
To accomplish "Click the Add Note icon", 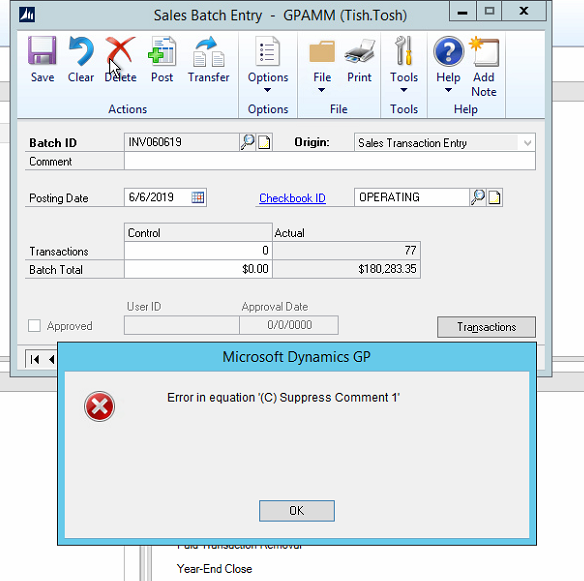I will click(x=484, y=52).
